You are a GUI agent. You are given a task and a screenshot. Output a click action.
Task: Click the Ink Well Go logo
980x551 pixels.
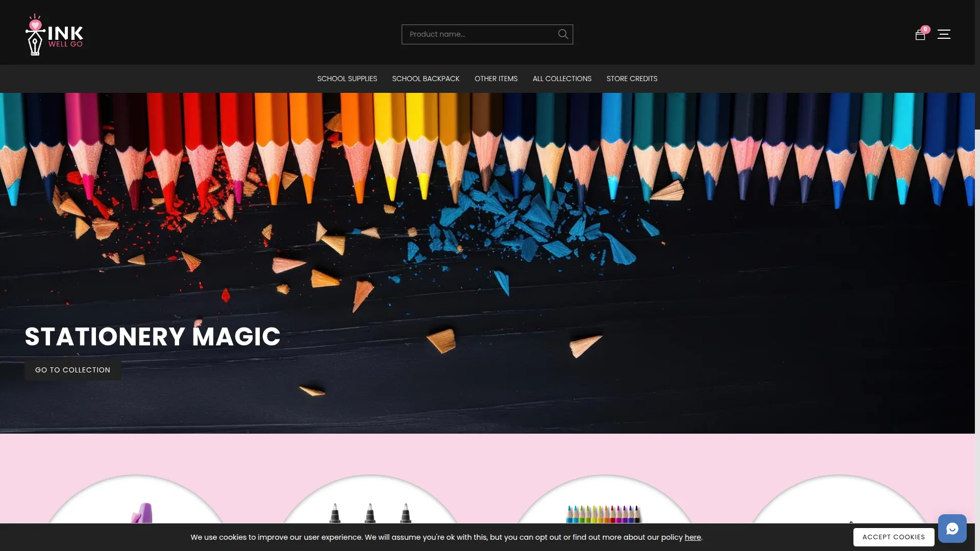coord(54,34)
